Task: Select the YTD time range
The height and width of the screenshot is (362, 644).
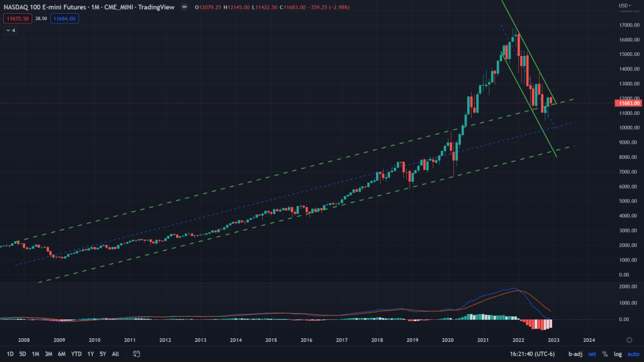Action: coord(76,354)
